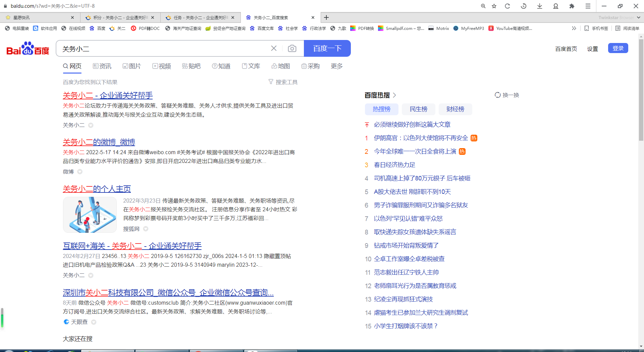Open the 海关产地证查询 bookmark
This screenshot has height=352, width=644.
tap(183, 29)
